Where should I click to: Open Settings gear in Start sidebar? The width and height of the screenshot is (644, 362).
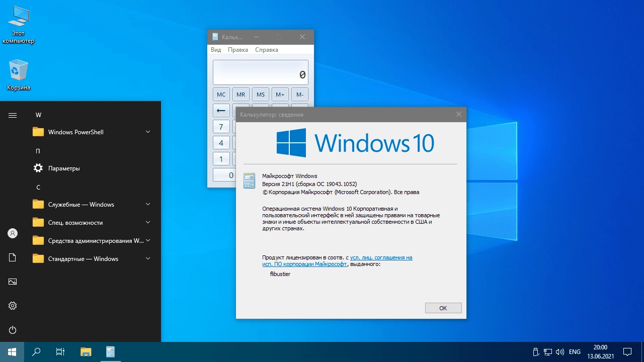pyautogui.click(x=13, y=306)
